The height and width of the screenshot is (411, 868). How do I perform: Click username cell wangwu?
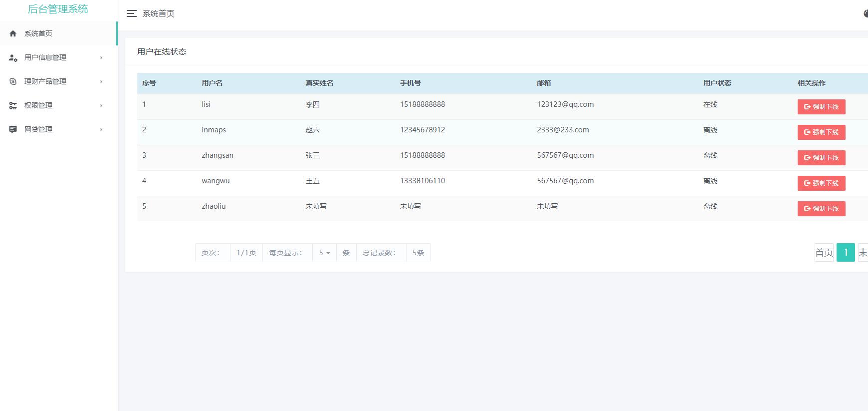pyautogui.click(x=216, y=181)
